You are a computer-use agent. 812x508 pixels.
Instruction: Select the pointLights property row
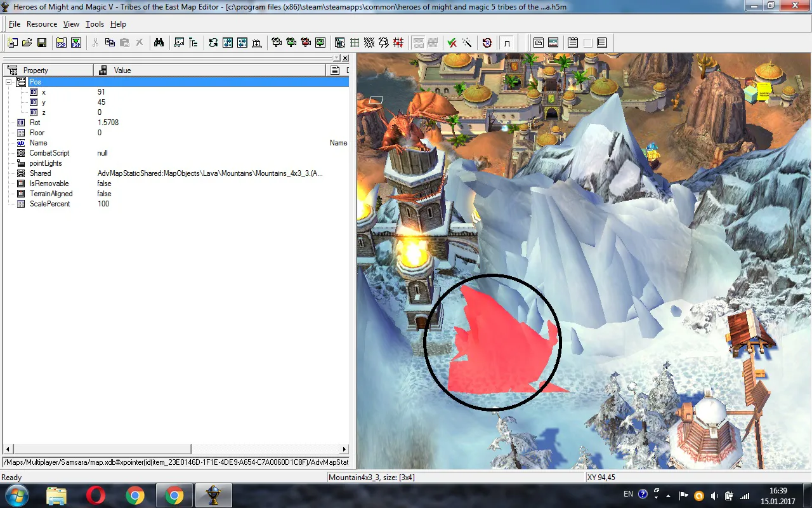[x=176, y=163]
